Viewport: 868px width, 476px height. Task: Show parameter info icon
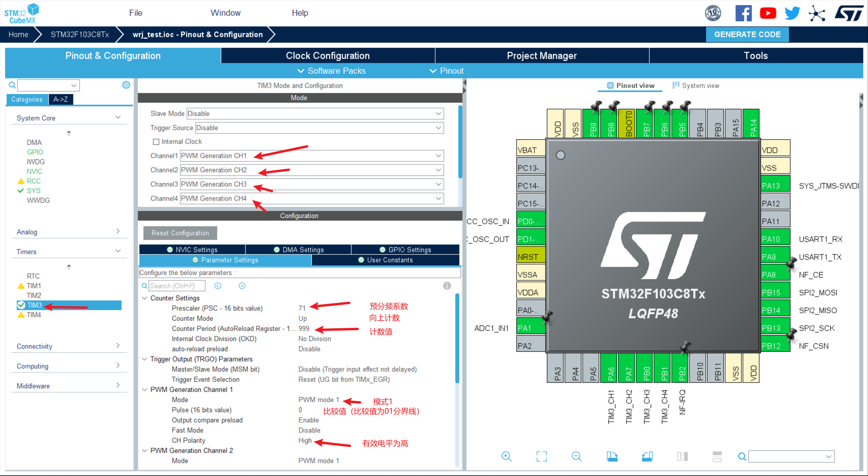tap(447, 286)
